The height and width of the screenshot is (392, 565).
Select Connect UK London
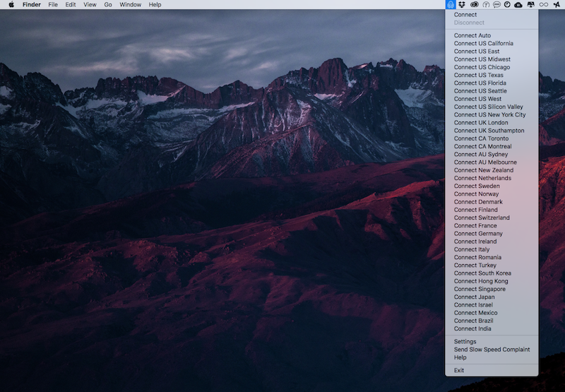tap(481, 122)
